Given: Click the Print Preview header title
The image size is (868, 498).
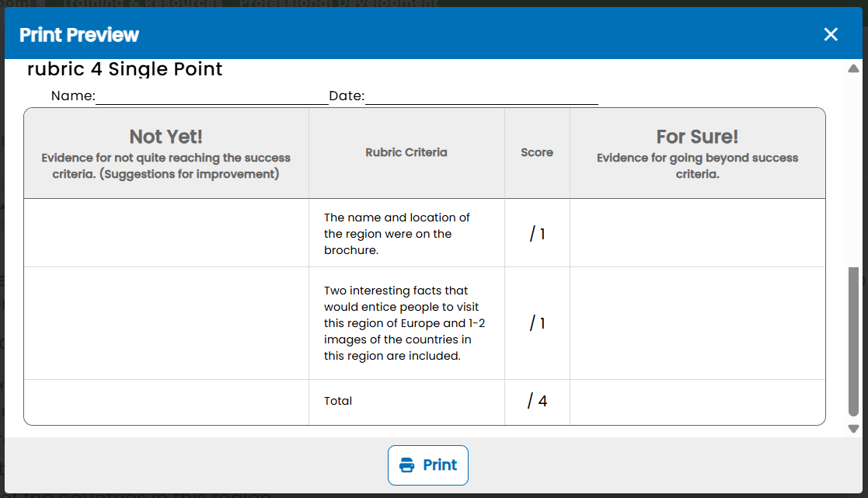Looking at the screenshot, I should pos(79,35).
